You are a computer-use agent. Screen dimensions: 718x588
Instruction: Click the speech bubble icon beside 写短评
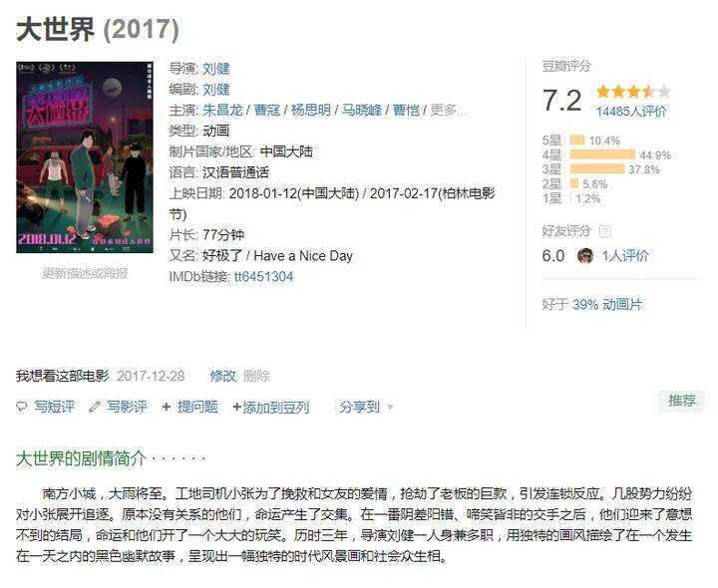(22, 407)
